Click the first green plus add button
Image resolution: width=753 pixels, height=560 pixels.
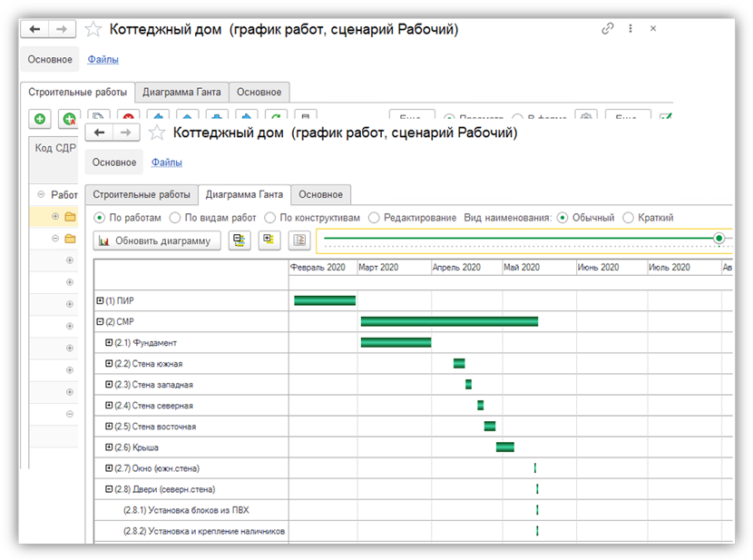coord(40,119)
